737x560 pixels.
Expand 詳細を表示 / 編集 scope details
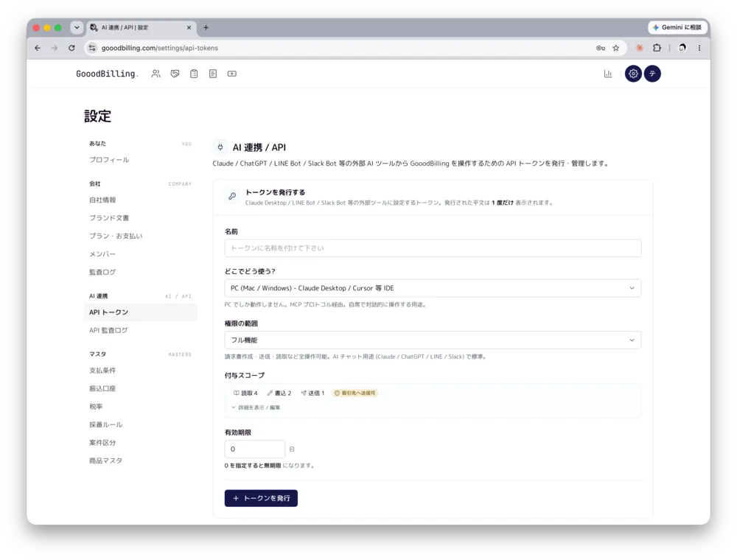tap(256, 407)
